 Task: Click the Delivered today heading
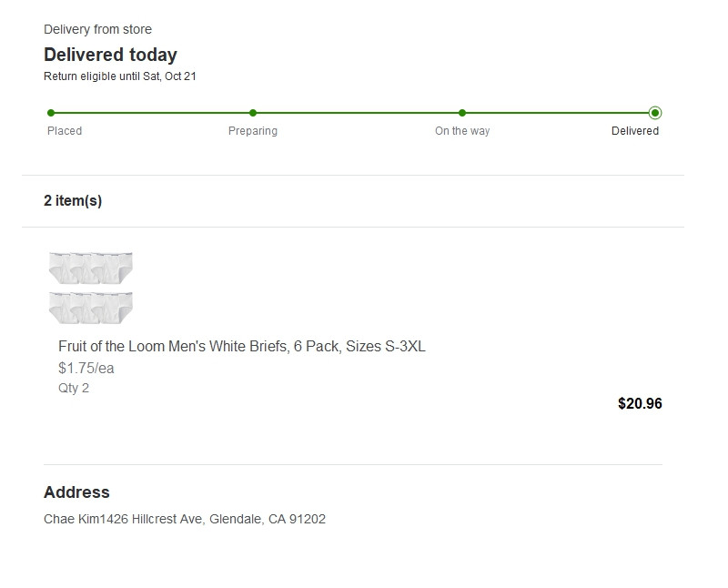(110, 55)
